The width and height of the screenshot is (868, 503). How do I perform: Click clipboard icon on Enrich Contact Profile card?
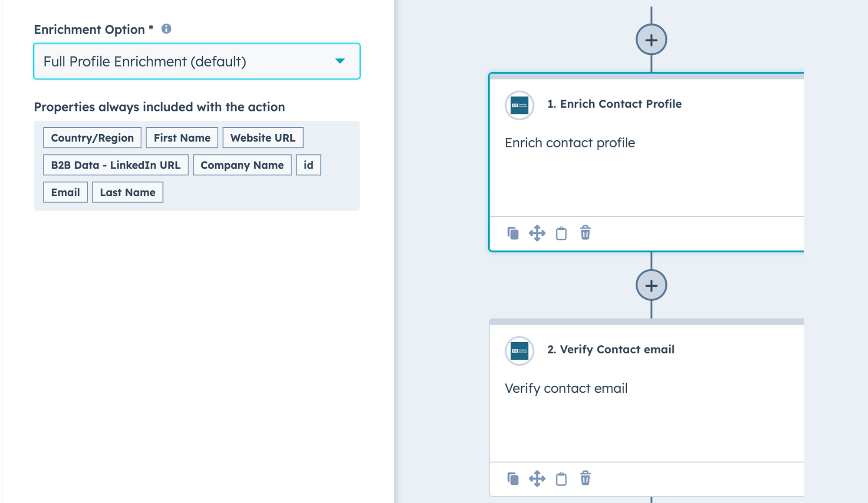(x=561, y=233)
